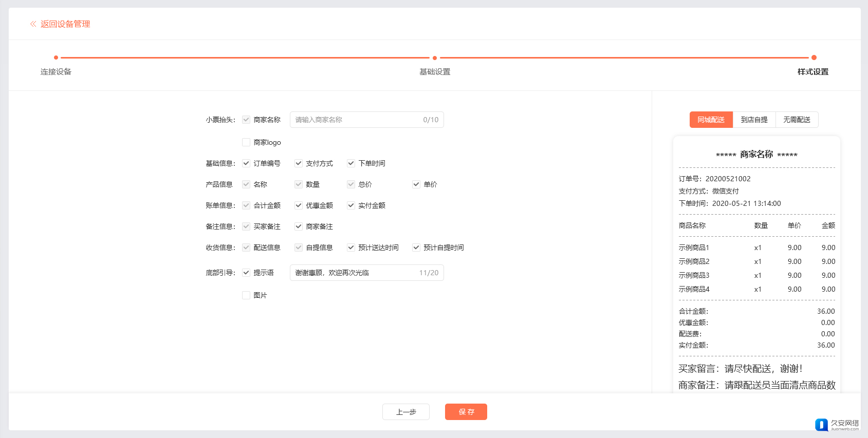Click the 提示语 text input field
The width and height of the screenshot is (868, 438).
pyautogui.click(x=355, y=273)
